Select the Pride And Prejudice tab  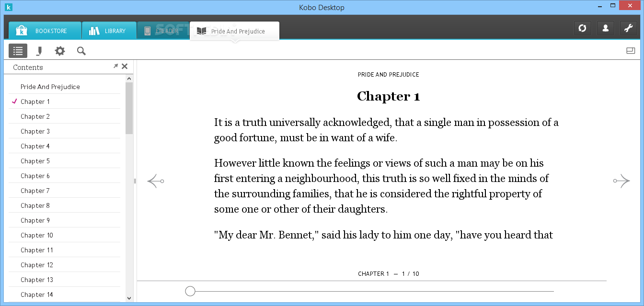[x=234, y=31]
